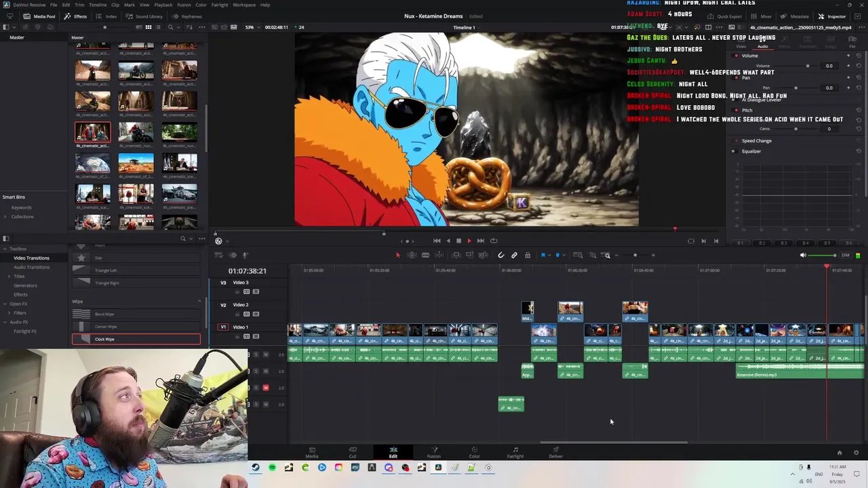Open the Playback menu
The image size is (868, 488).
163,5
